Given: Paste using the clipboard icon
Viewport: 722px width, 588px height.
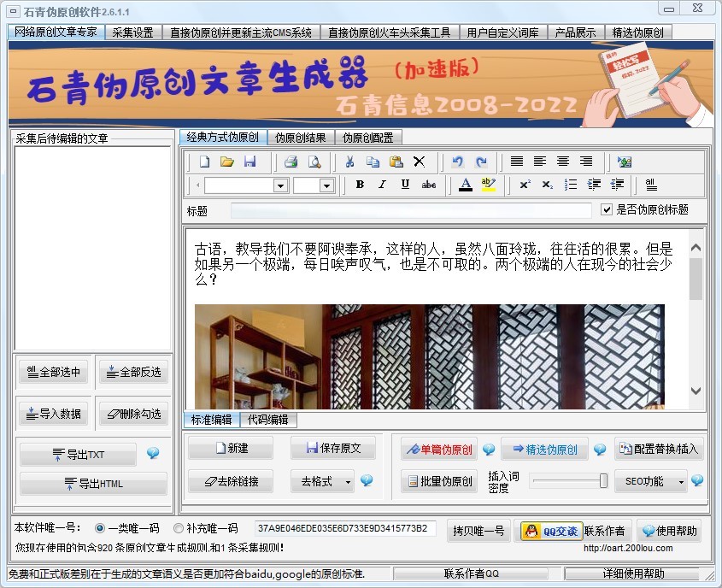Looking at the screenshot, I should (396, 162).
